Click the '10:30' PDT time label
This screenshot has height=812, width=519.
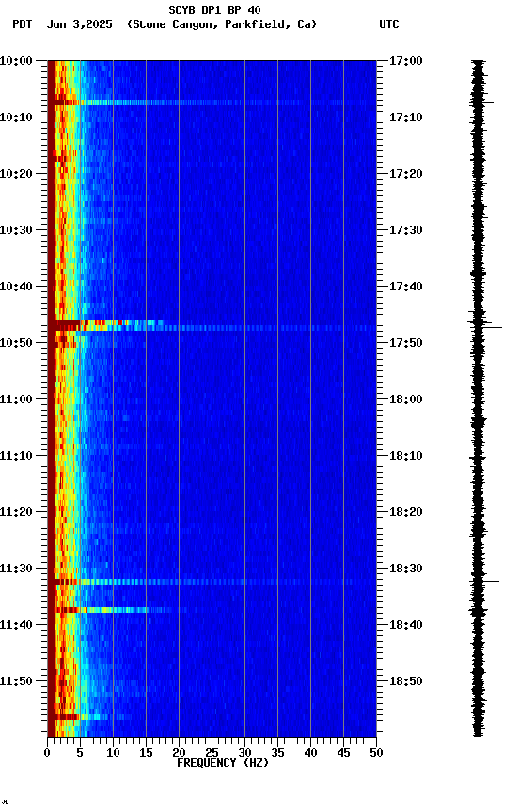[x=16, y=230]
